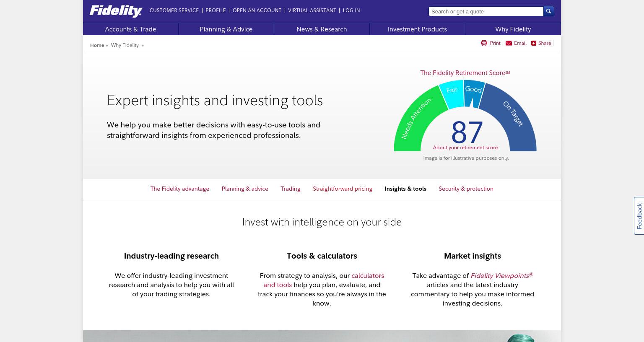Open calculators and tools link
The width and height of the screenshot is (644, 342).
tap(368, 276)
